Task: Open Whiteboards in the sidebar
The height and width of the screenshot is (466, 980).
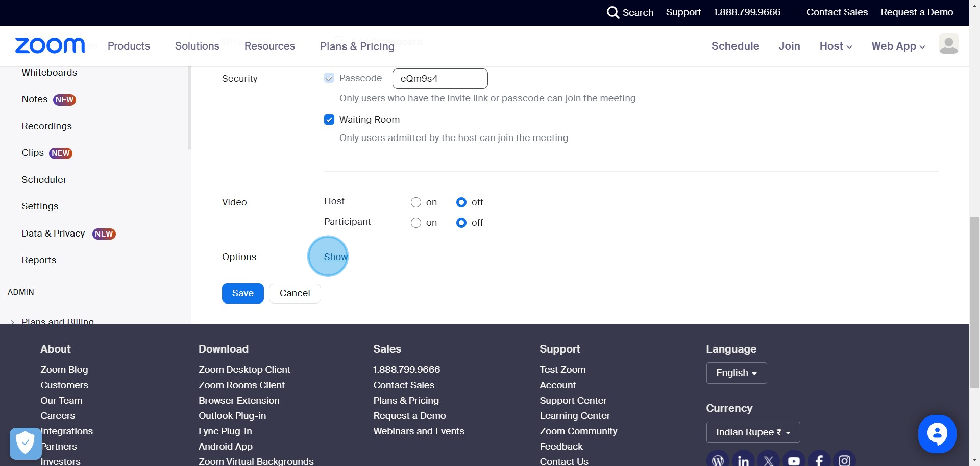Action: (50, 73)
